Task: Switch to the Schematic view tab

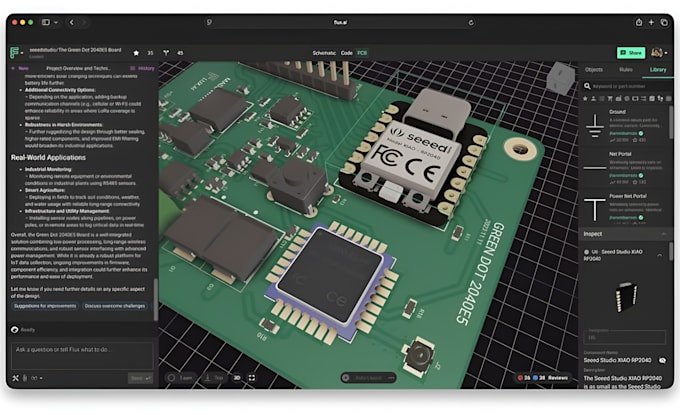Action: (324, 53)
